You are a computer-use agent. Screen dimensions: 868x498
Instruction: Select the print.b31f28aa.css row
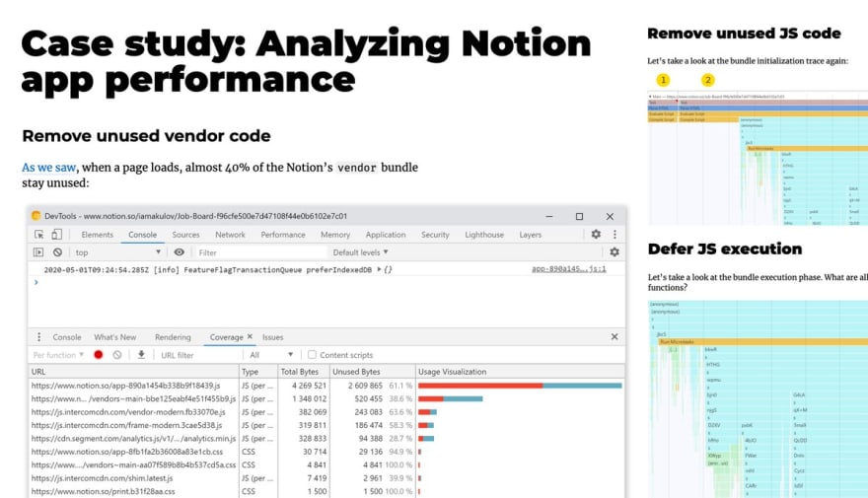326,491
